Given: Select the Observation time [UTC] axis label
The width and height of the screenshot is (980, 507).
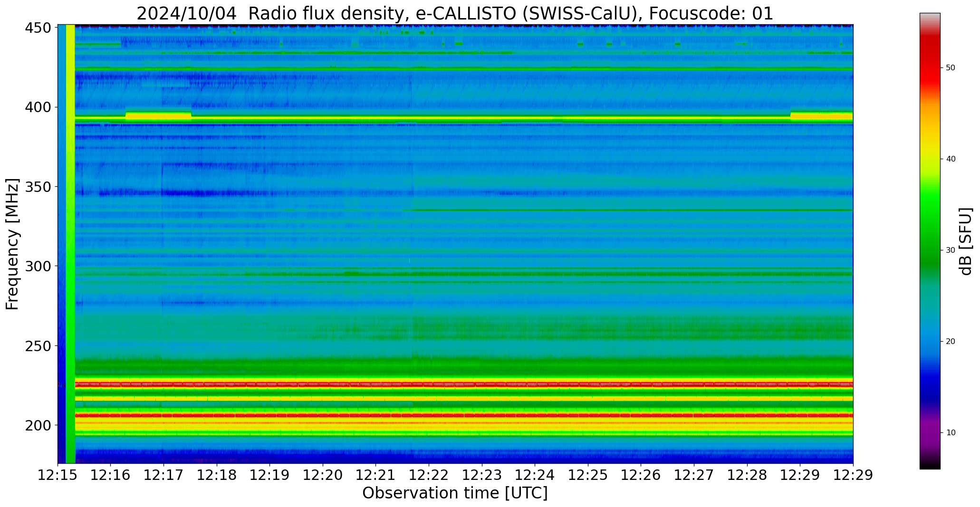Looking at the screenshot, I should pos(455,493).
